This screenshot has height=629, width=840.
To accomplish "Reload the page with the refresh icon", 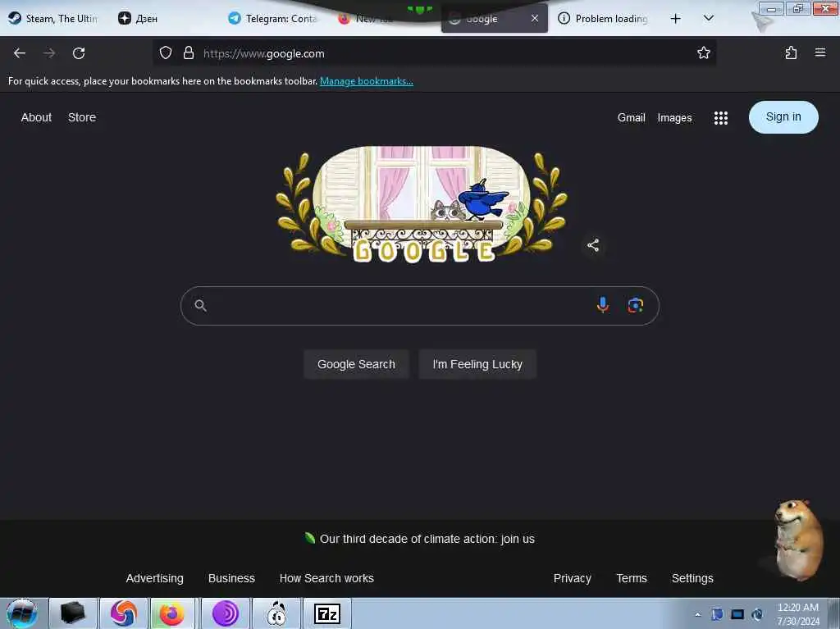I will (79, 53).
